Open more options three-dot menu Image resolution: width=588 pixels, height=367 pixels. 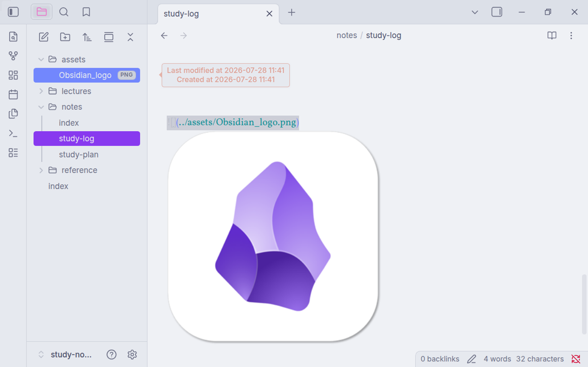tap(571, 35)
